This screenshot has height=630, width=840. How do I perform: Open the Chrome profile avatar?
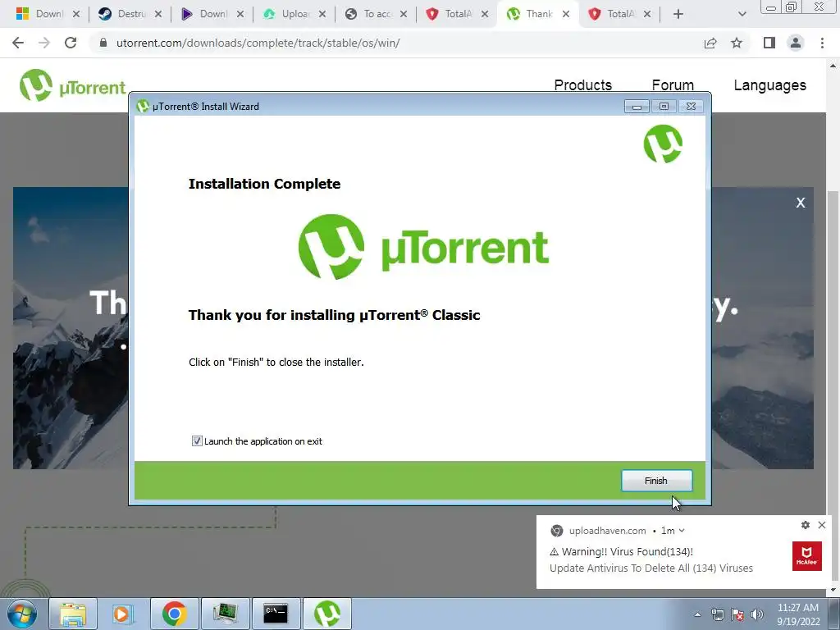pos(796,43)
